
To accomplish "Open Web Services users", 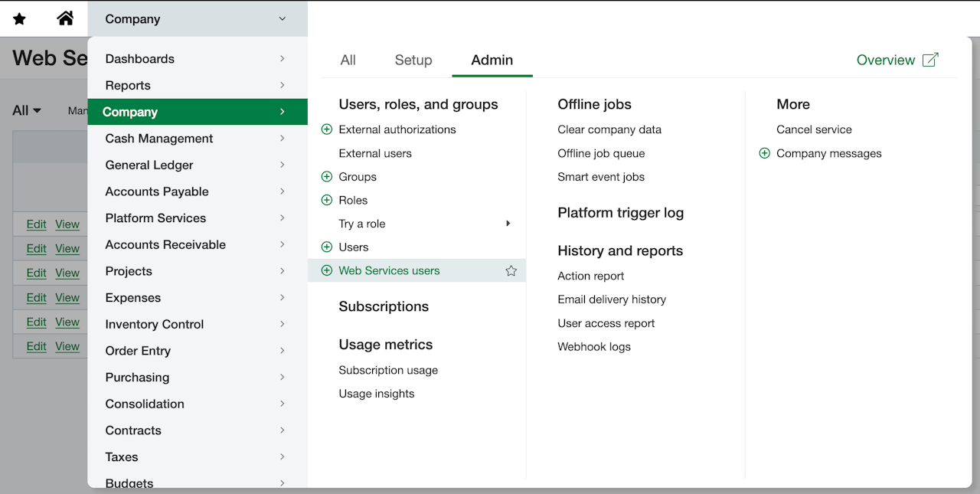I will (389, 270).
